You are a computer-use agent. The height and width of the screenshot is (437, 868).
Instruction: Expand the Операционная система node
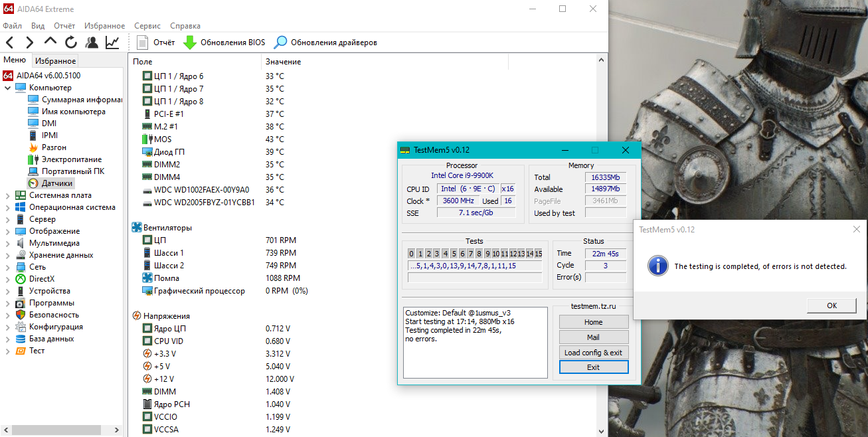(x=7, y=207)
